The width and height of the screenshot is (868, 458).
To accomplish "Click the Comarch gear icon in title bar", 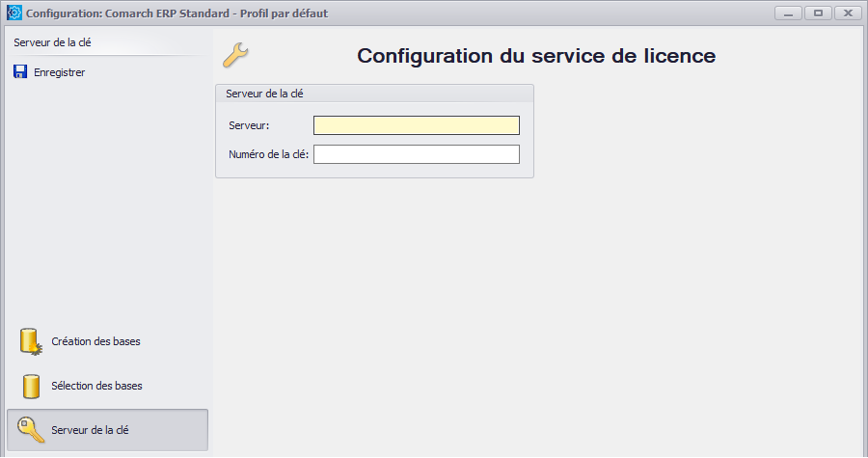I will tap(14, 13).
